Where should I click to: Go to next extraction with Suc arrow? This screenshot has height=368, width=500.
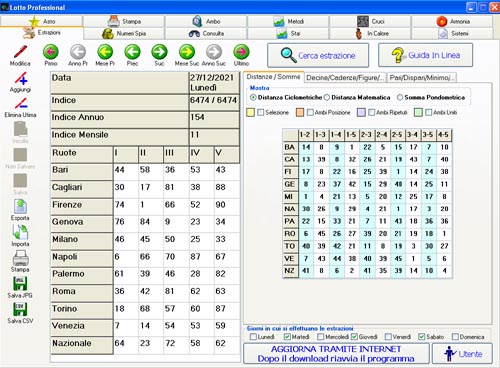tap(159, 52)
